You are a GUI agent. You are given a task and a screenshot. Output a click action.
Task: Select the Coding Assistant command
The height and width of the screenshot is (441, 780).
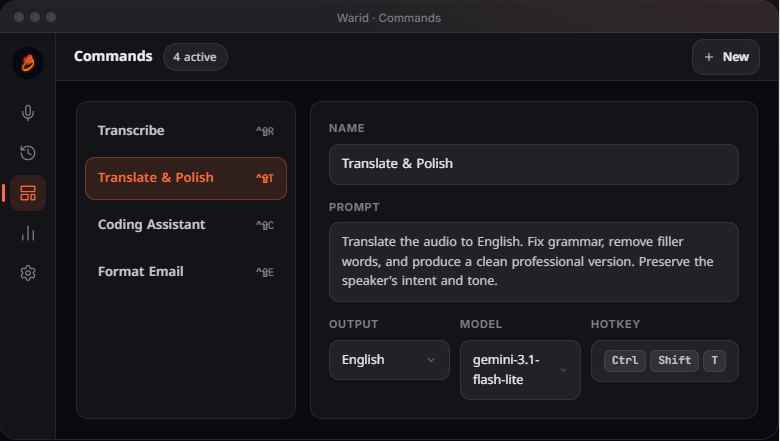coord(186,225)
